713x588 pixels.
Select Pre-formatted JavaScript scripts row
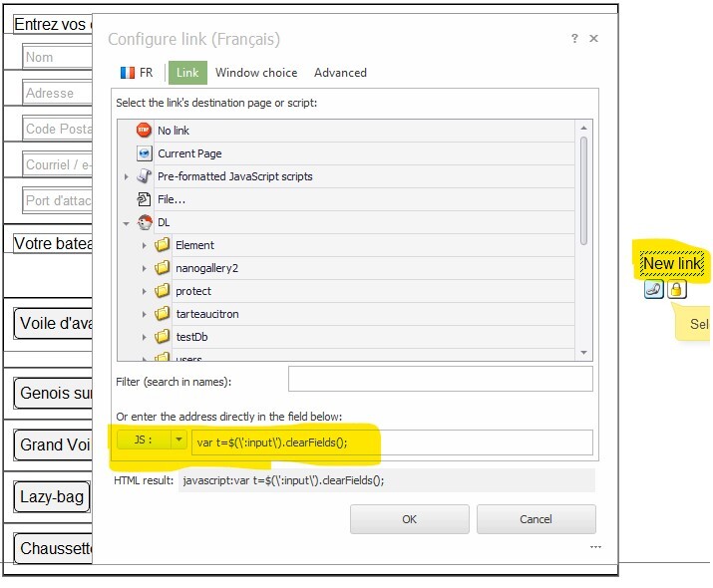[x=346, y=176]
